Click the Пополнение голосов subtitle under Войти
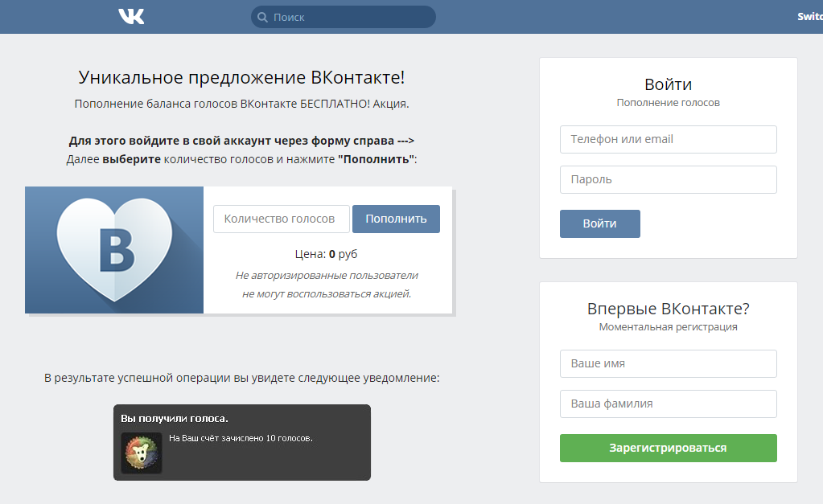The image size is (823, 504). (669, 103)
